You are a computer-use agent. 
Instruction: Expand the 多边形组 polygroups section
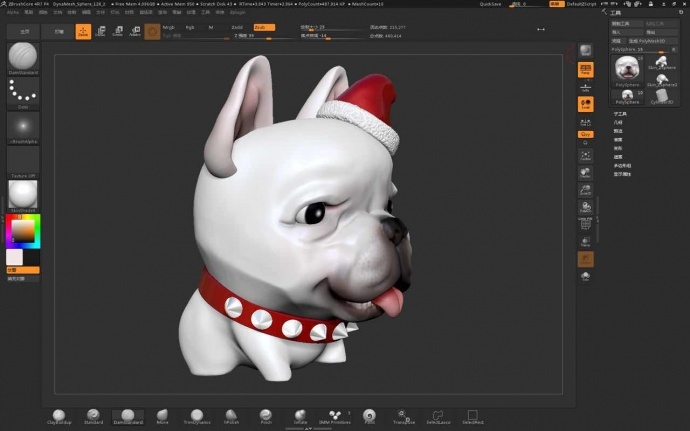point(622,166)
